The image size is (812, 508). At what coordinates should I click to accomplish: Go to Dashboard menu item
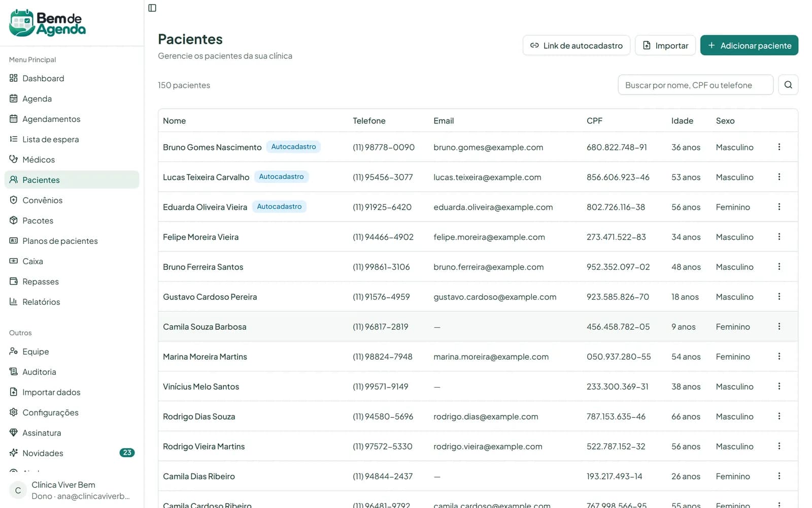click(72, 78)
